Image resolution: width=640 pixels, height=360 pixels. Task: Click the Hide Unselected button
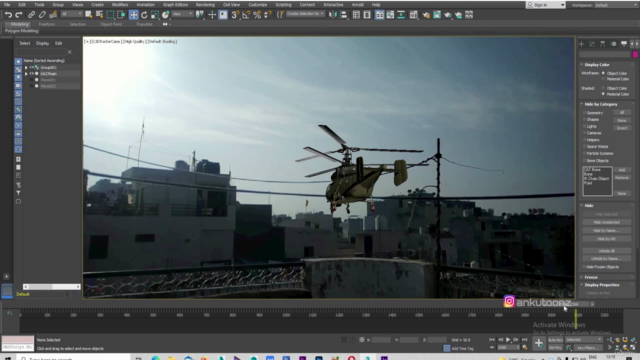click(x=607, y=222)
